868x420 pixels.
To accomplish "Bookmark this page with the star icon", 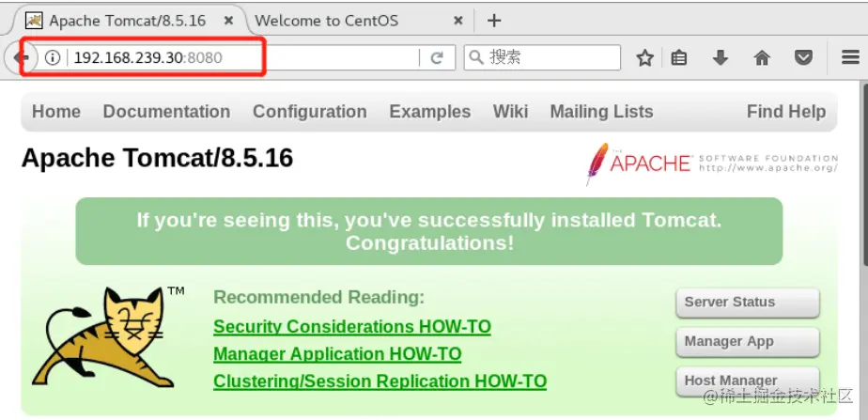I will click(x=645, y=57).
